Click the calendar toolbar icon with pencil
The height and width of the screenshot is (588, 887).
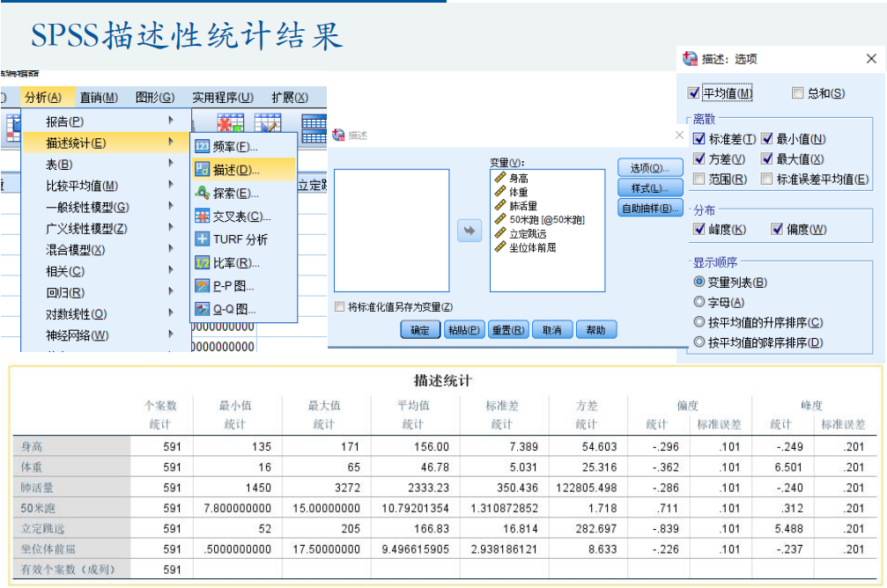pyautogui.click(x=268, y=124)
